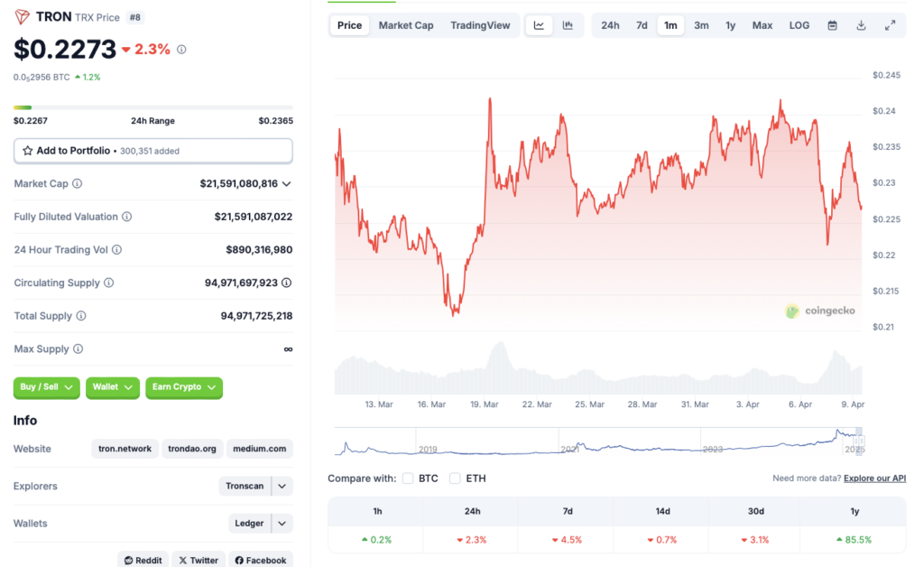Click the #8 rank badge

tap(135, 17)
